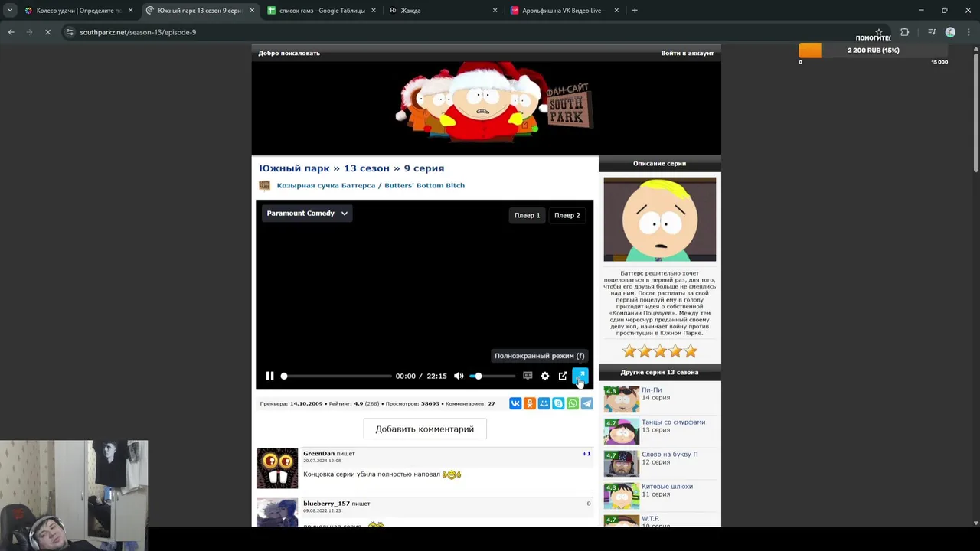Open a new browser tab
This screenshot has height=551, width=980.
[635, 11]
